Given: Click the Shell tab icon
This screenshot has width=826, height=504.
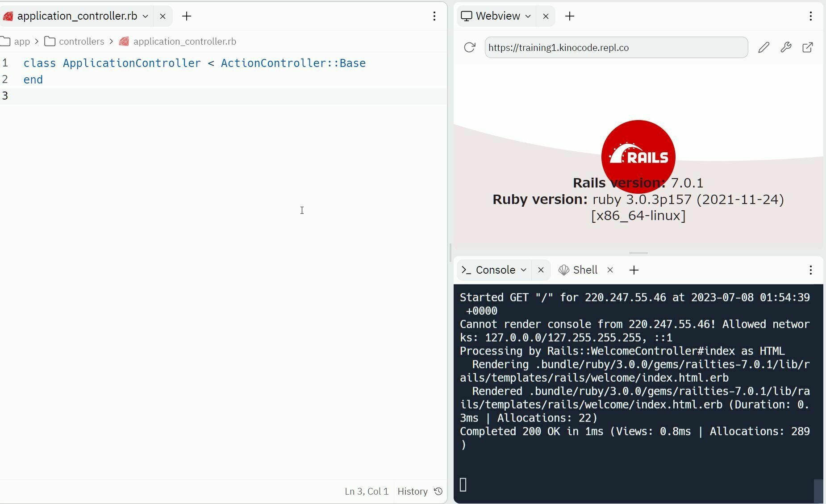Looking at the screenshot, I should (x=564, y=270).
